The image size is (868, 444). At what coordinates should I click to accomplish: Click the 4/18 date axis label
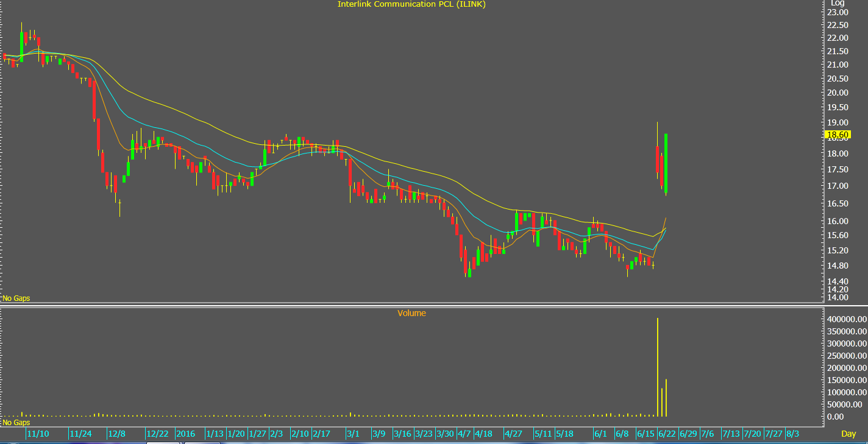click(484, 434)
